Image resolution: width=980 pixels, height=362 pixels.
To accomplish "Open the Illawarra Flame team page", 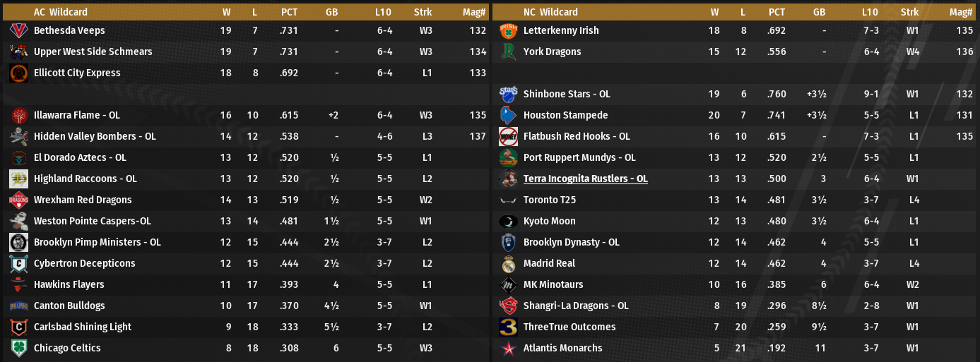I will [x=77, y=115].
